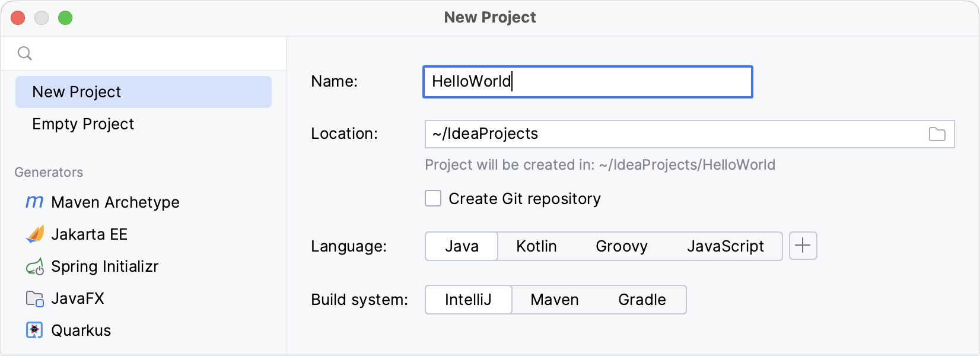Add another language with plus button
Screen dimensions: 980x356
click(x=803, y=246)
